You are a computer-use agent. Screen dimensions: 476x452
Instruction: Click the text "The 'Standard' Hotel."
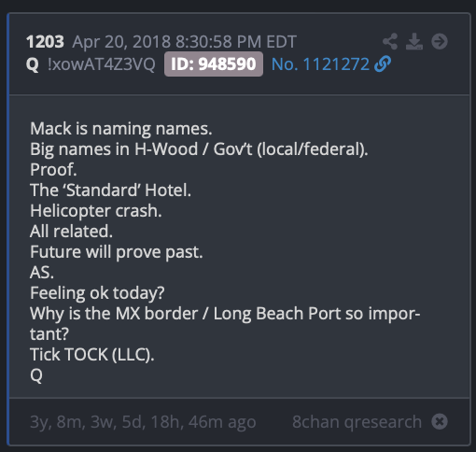110,191
